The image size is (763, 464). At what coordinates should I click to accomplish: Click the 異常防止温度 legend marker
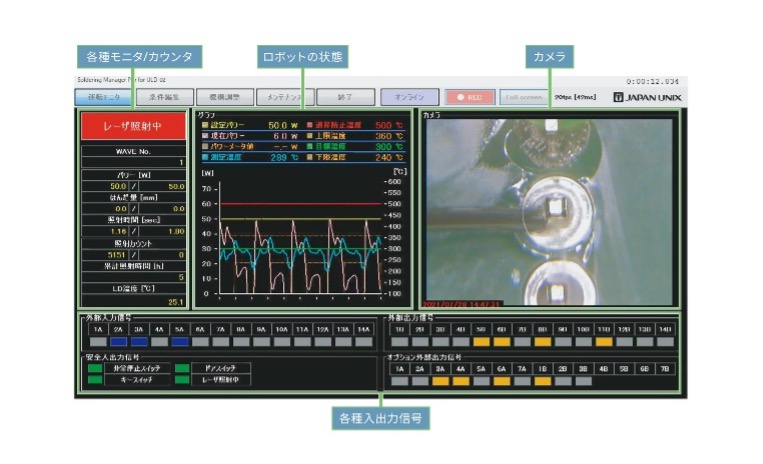coord(309,125)
